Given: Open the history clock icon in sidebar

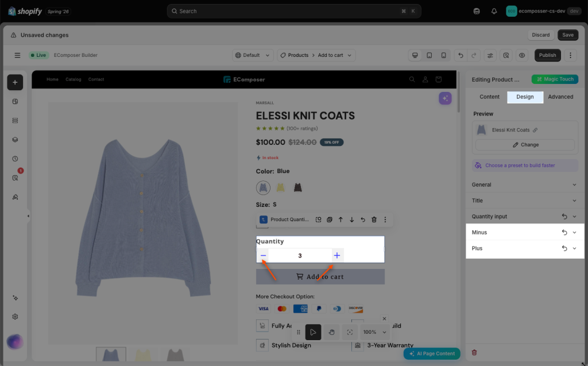Looking at the screenshot, I should 15,159.
